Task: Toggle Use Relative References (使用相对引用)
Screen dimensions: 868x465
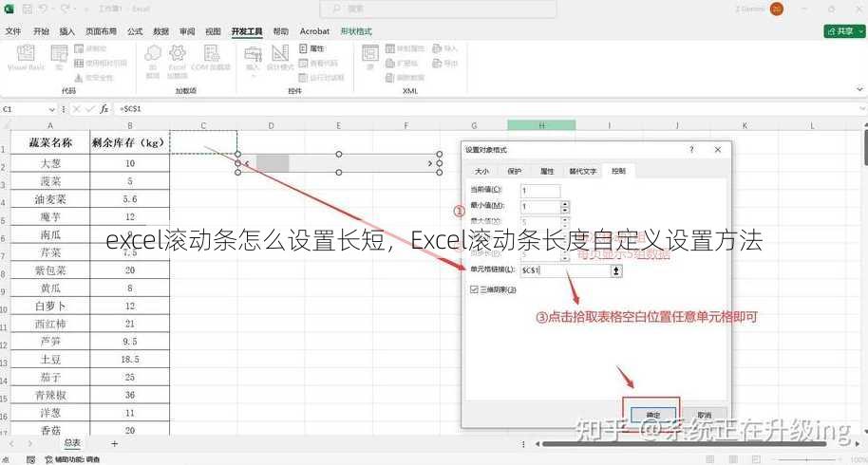Action: point(101,63)
